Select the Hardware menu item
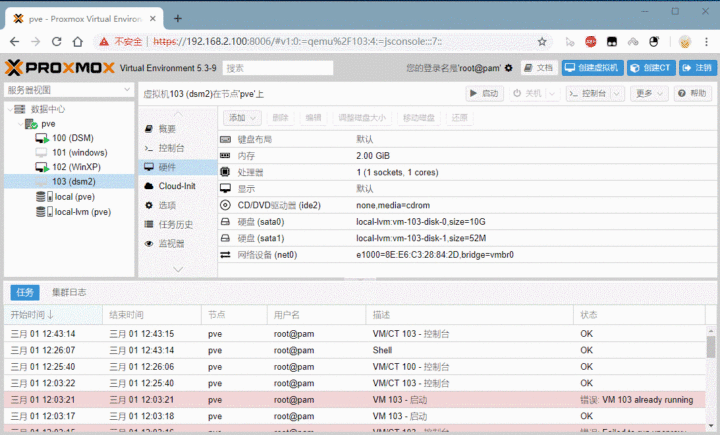Screen dimensions: 720x435 (x=178, y=167)
